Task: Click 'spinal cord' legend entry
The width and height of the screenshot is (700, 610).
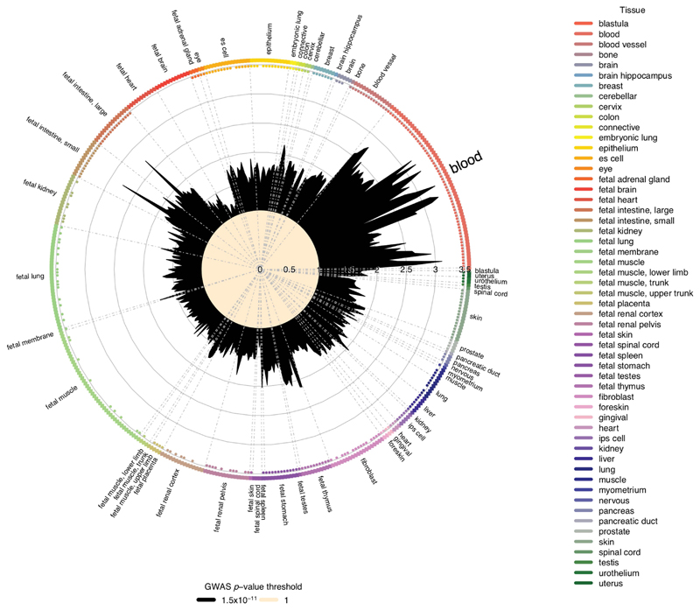Action: coord(619,552)
